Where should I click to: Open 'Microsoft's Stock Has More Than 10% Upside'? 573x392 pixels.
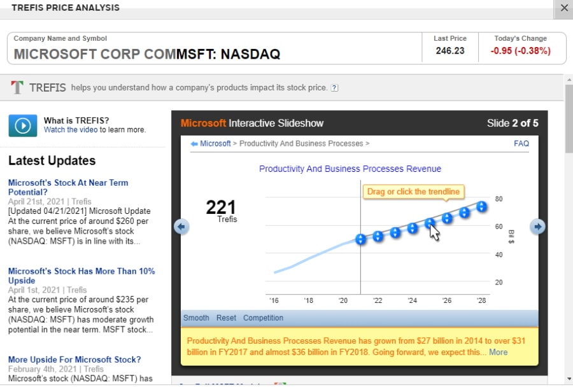pos(81,276)
